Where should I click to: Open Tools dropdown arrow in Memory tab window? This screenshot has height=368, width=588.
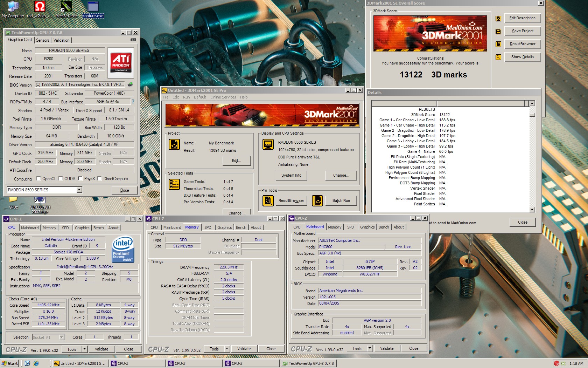click(227, 349)
